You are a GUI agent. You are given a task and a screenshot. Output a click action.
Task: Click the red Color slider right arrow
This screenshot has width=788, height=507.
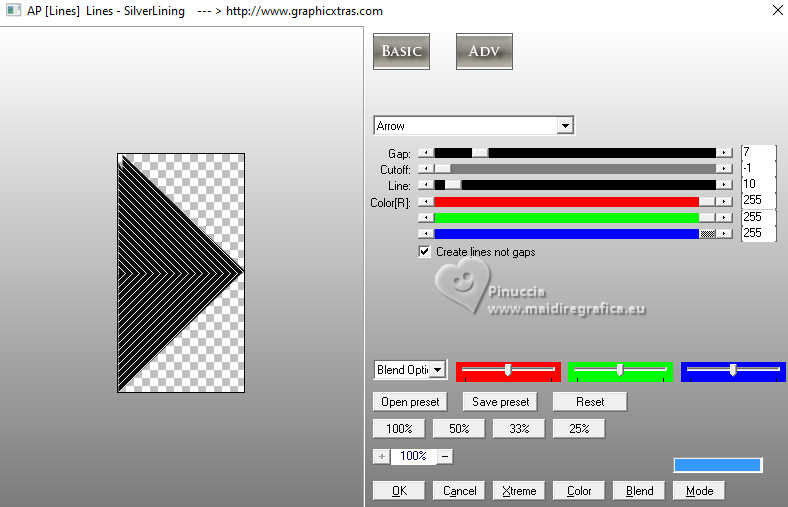tap(724, 202)
